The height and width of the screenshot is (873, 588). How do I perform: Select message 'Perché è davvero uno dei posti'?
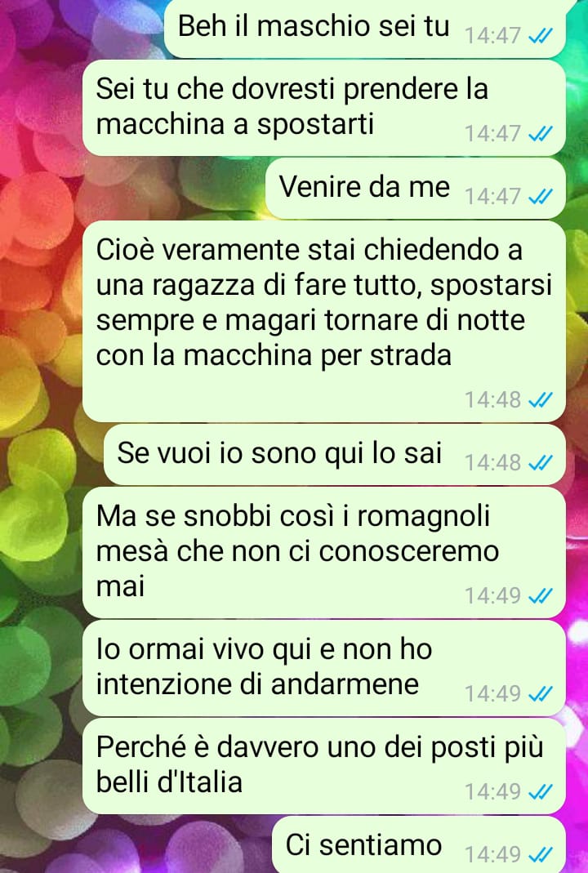pos(324,766)
